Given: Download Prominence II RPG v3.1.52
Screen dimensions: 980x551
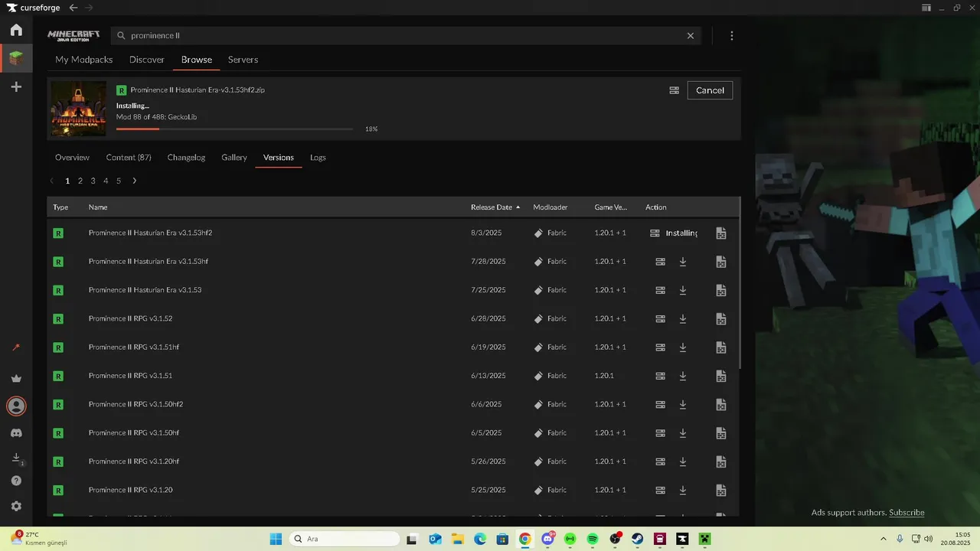Looking at the screenshot, I should point(683,318).
